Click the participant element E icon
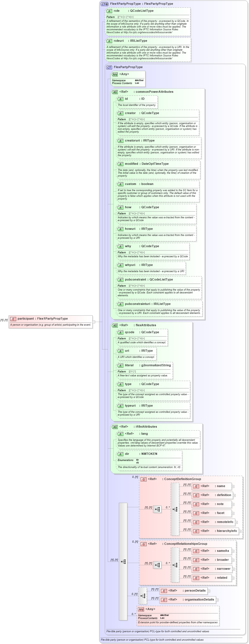 point(13,319)
